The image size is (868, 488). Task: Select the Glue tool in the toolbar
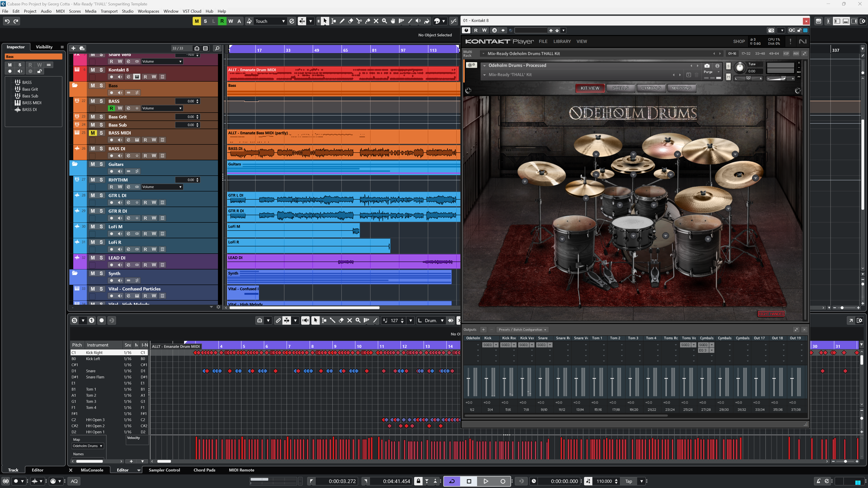tap(368, 21)
